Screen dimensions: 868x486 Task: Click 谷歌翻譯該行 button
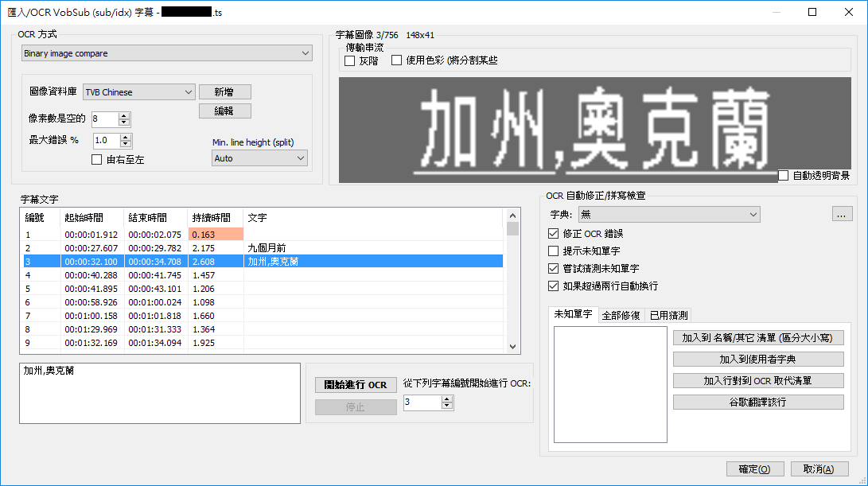758,402
